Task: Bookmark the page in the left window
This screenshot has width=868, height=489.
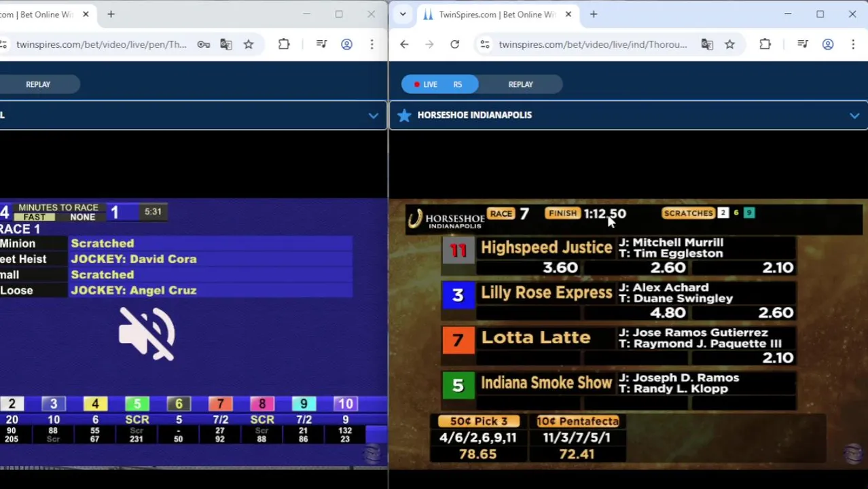Action: [x=249, y=44]
